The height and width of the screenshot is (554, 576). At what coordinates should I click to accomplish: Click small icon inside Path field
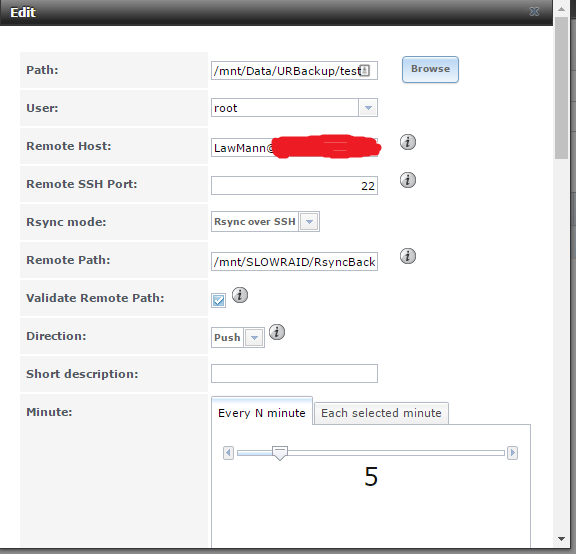tap(364, 70)
